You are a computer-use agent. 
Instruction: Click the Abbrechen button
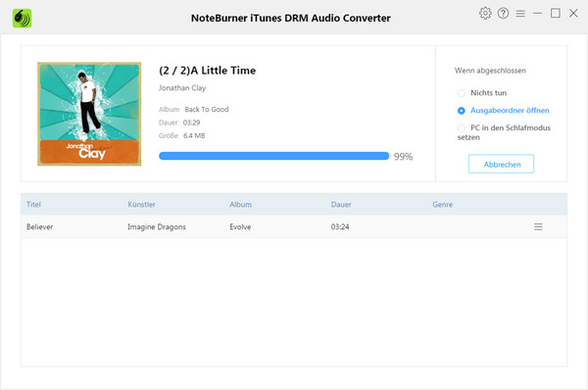[501, 164]
